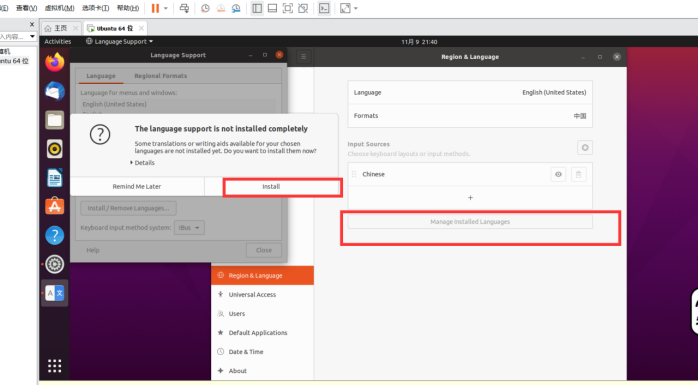
Task: Open the library search box dropdown arrow
Action: click(x=32, y=37)
